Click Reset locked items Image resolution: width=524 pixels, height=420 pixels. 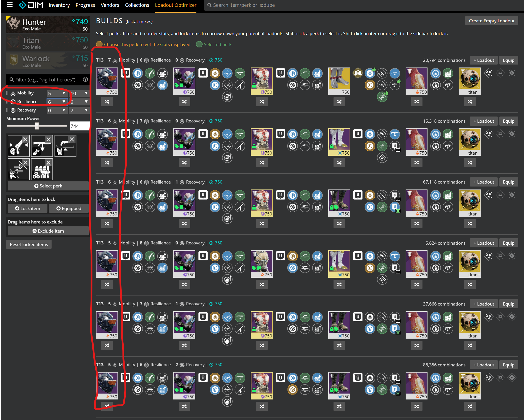[29, 244]
